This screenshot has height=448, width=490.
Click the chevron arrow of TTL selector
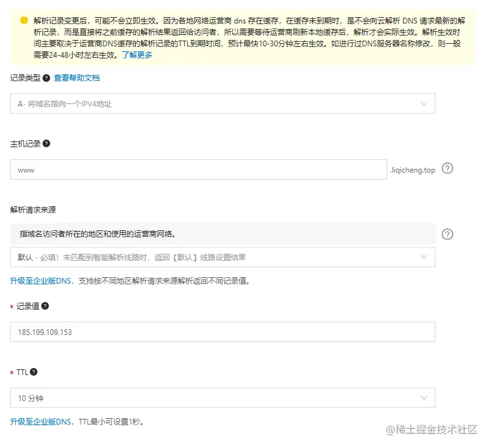pyautogui.click(x=424, y=398)
